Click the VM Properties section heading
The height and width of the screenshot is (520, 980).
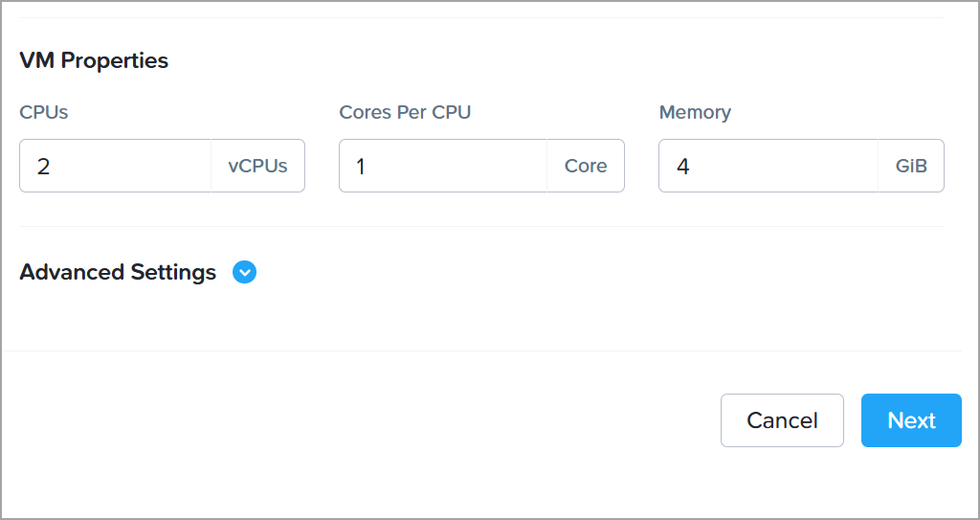point(94,60)
